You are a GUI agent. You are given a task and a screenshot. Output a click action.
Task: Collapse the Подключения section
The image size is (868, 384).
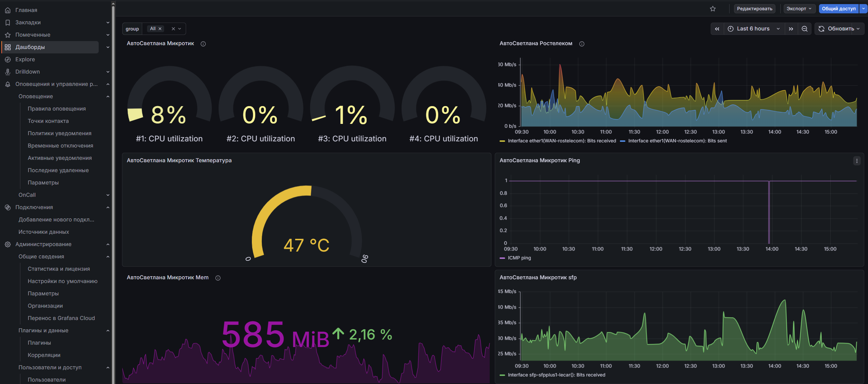click(x=108, y=207)
